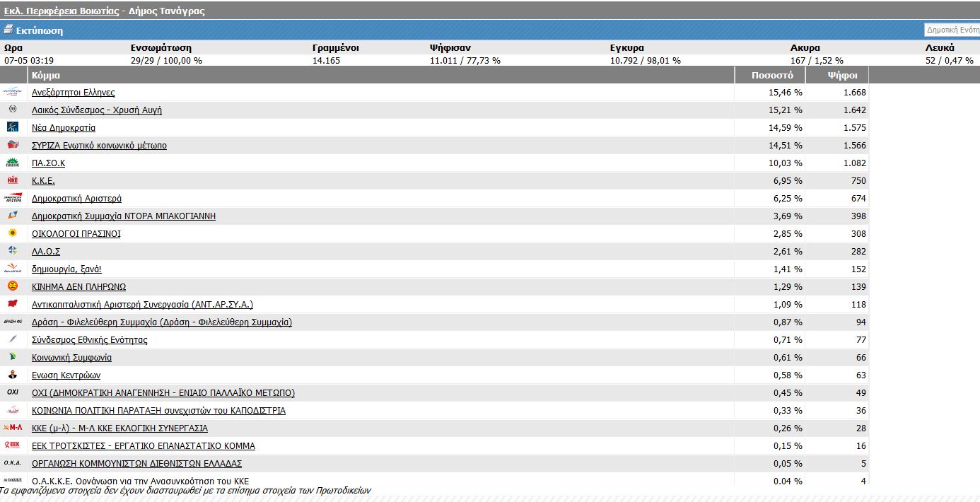Viewport: 980px width, 502px height.
Task: Open the Λαικός Σύνδεσμος - Χρυσή Αυγή link
Action: 97,110
